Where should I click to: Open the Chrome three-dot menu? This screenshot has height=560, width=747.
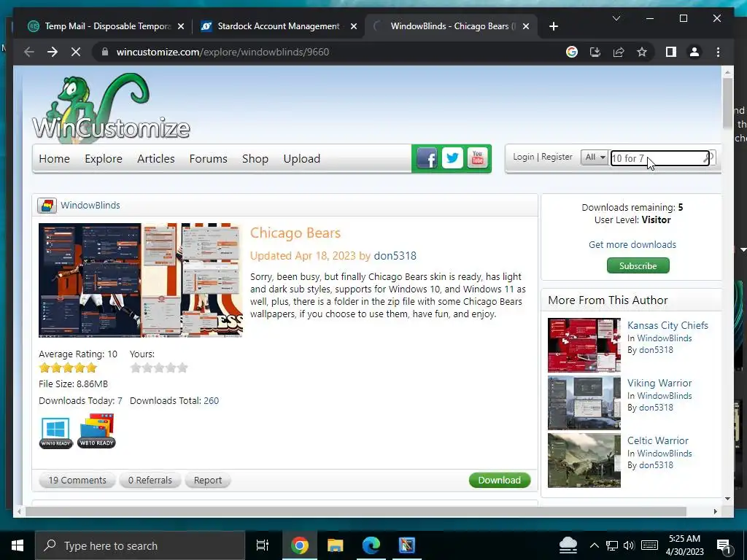[718, 52]
